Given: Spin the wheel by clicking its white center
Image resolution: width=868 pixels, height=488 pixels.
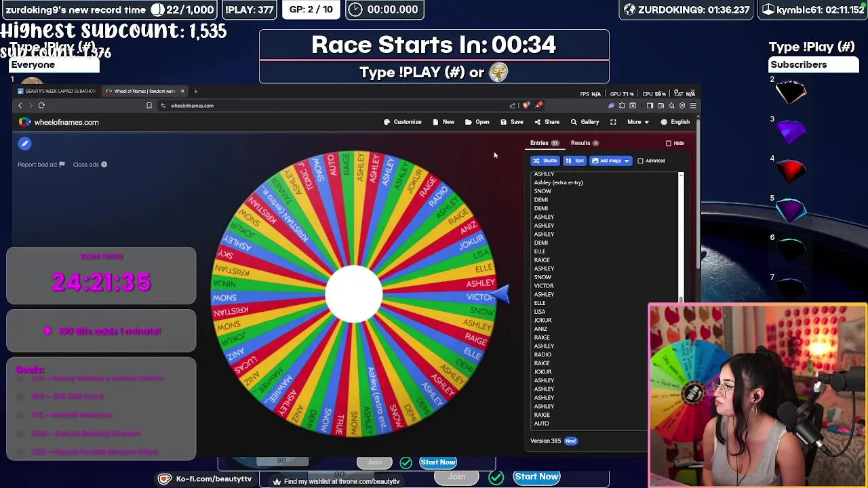Looking at the screenshot, I should click(353, 293).
